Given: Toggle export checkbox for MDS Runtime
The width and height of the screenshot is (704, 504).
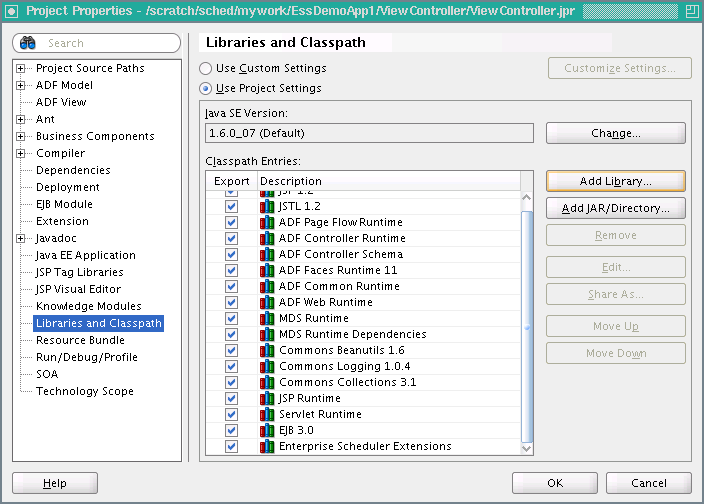Looking at the screenshot, I should [231, 318].
